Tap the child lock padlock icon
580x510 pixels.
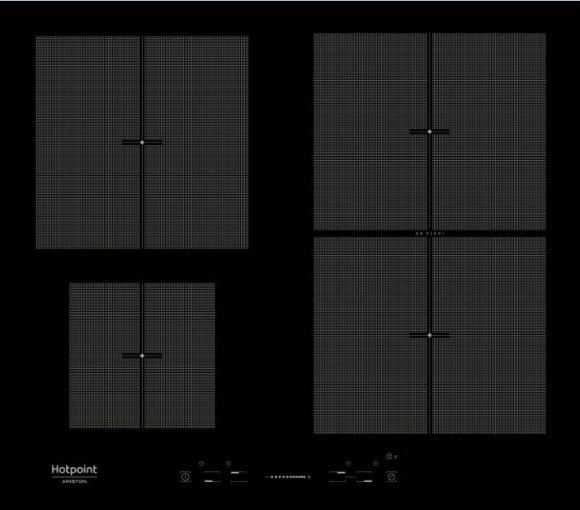[389, 456]
